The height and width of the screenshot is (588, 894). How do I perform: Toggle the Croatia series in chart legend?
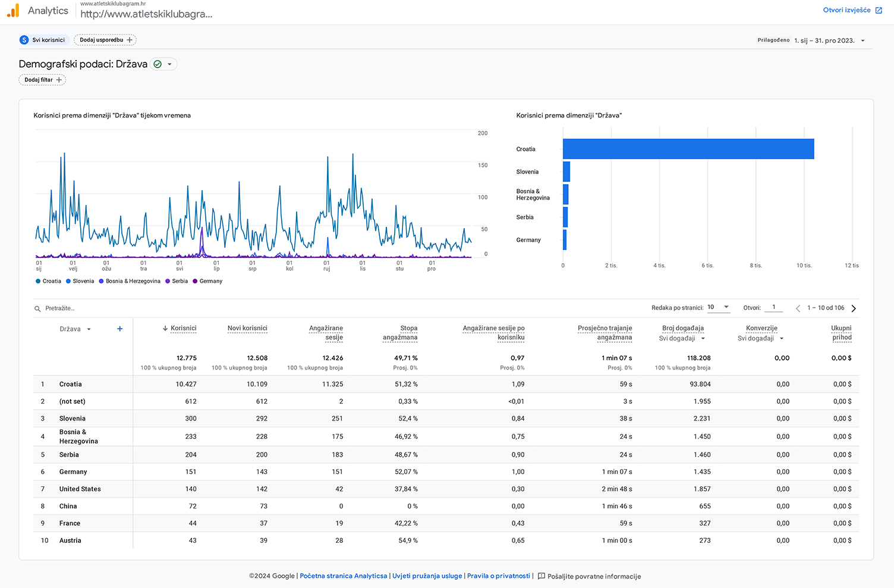49,282
